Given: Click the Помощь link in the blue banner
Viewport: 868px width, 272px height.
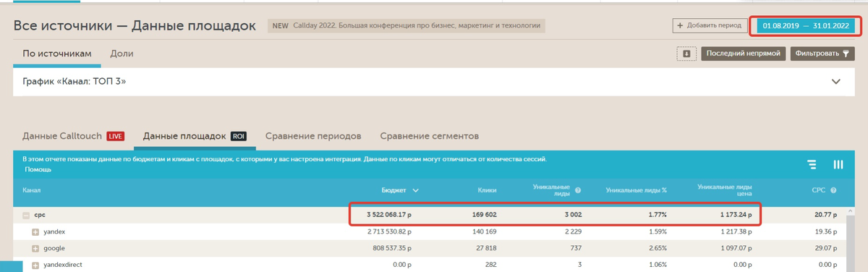Looking at the screenshot, I should point(38,169).
